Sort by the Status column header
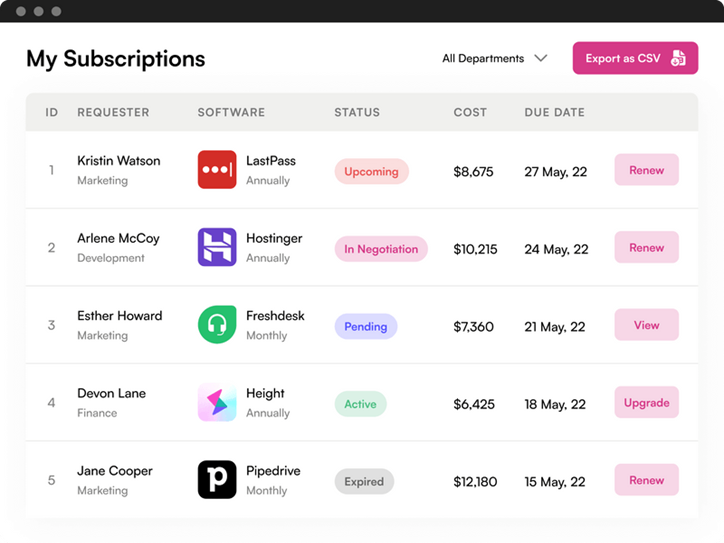The image size is (724, 543). [357, 113]
